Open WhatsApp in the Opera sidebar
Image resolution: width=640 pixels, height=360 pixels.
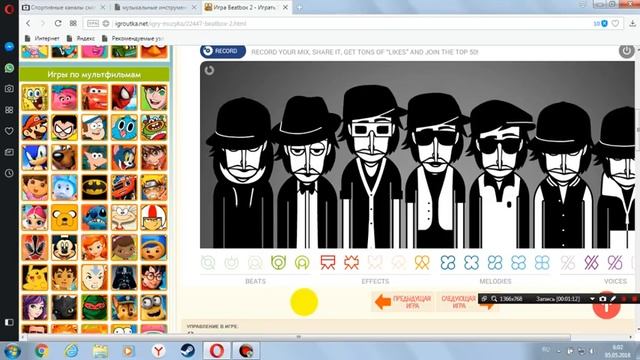pos(9,68)
